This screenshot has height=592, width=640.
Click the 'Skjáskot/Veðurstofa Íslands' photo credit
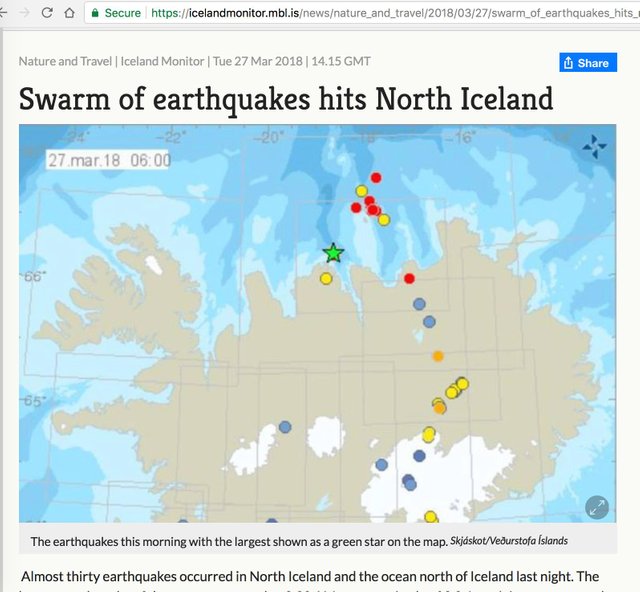click(509, 541)
